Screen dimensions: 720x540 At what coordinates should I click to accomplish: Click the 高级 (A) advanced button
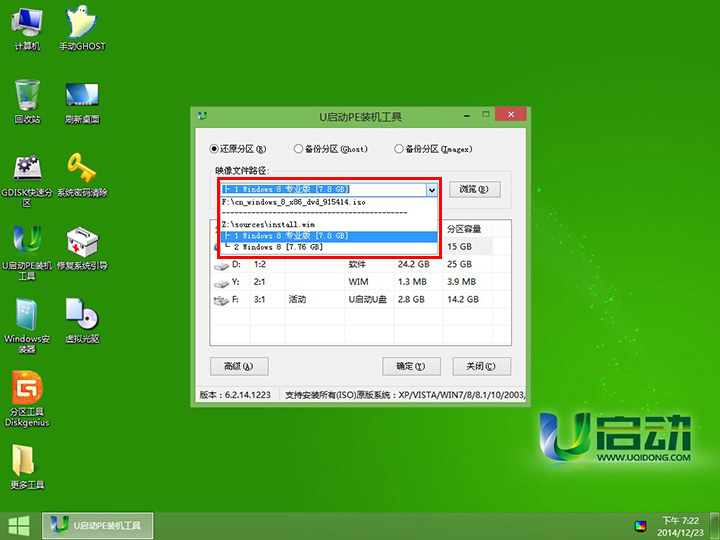[239, 366]
